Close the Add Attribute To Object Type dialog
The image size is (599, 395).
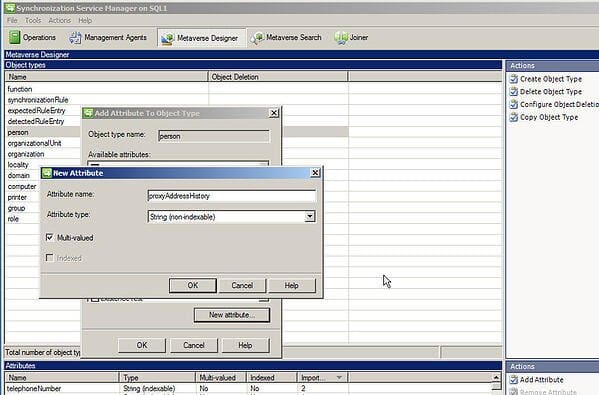pos(274,113)
